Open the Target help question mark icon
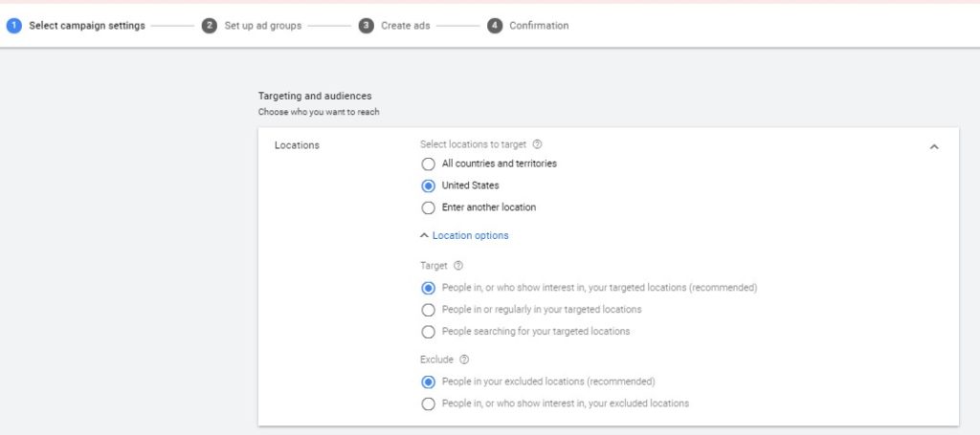Viewport: 980px width, 435px height. pos(458,266)
